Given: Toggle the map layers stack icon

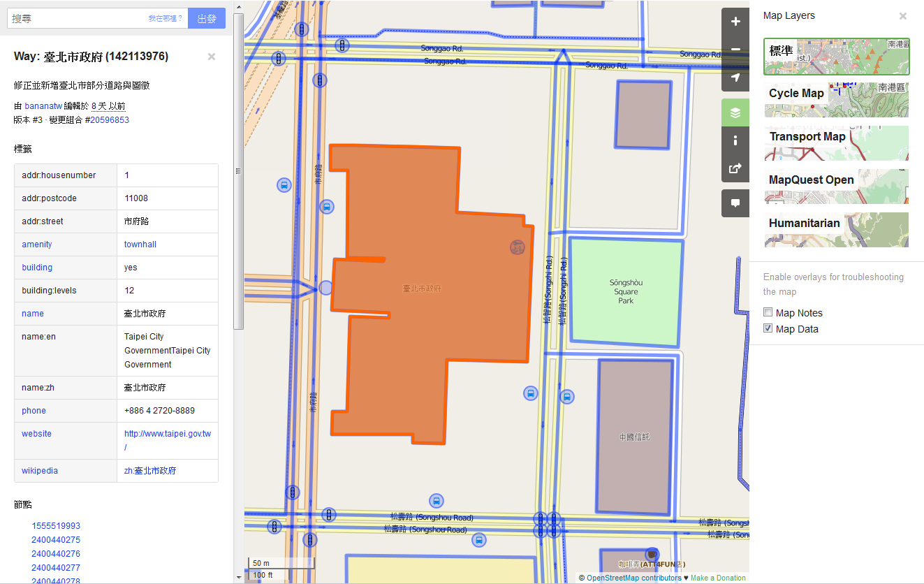Looking at the screenshot, I should coord(735,112).
